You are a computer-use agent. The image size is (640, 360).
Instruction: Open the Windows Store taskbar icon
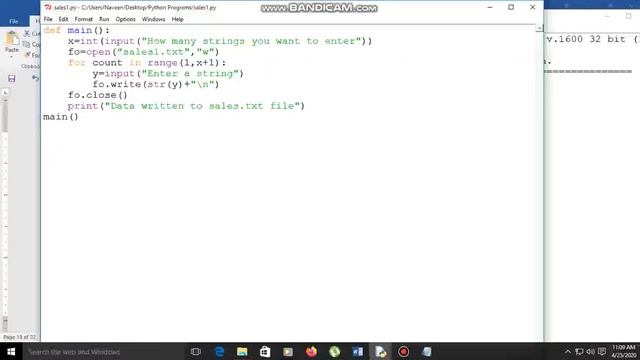[x=265, y=351]
